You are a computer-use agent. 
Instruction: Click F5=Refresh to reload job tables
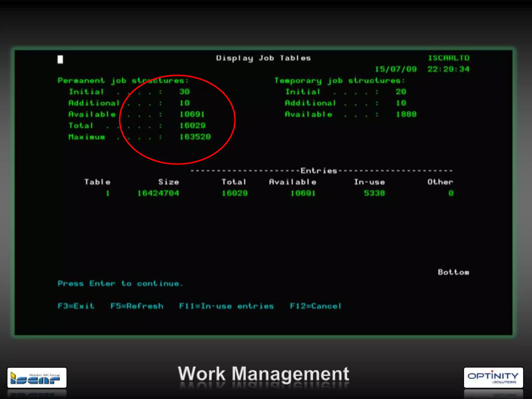137,306
